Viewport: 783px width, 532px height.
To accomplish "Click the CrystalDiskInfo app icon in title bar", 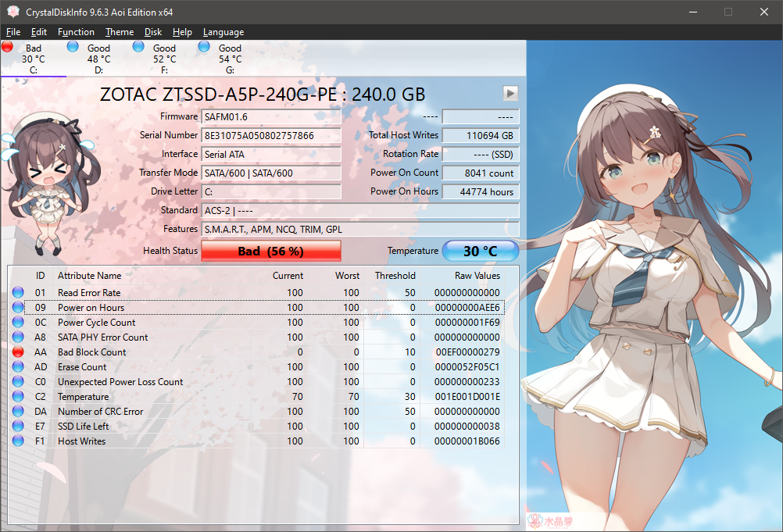I will (x=13, y=12).
